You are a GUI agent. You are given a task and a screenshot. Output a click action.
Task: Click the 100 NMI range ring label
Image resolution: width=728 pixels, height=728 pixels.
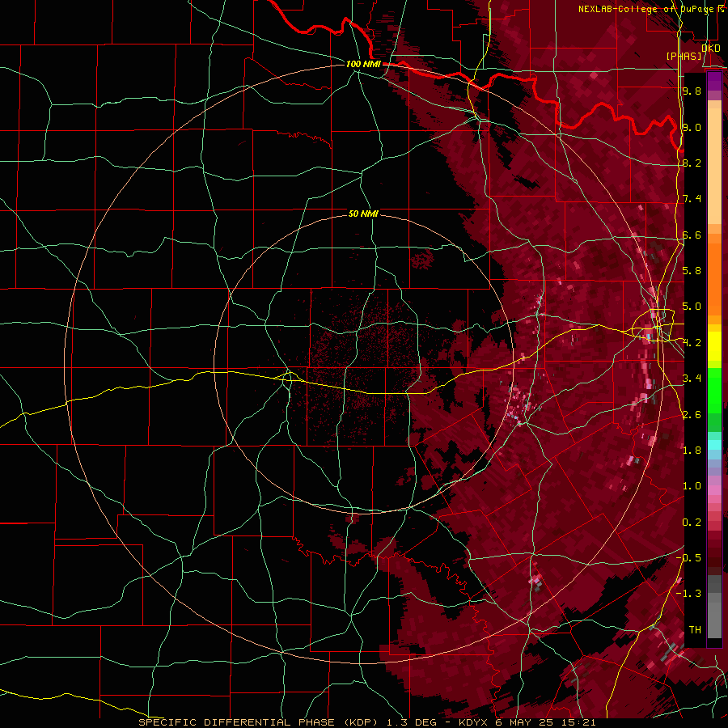point(363,64)
